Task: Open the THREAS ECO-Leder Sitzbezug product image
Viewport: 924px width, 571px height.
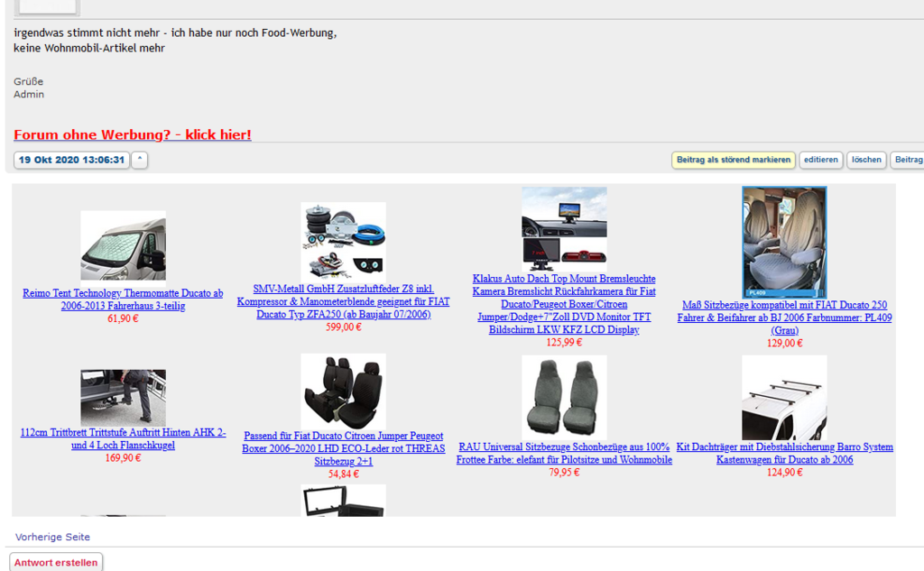Action: pos(343,391)
